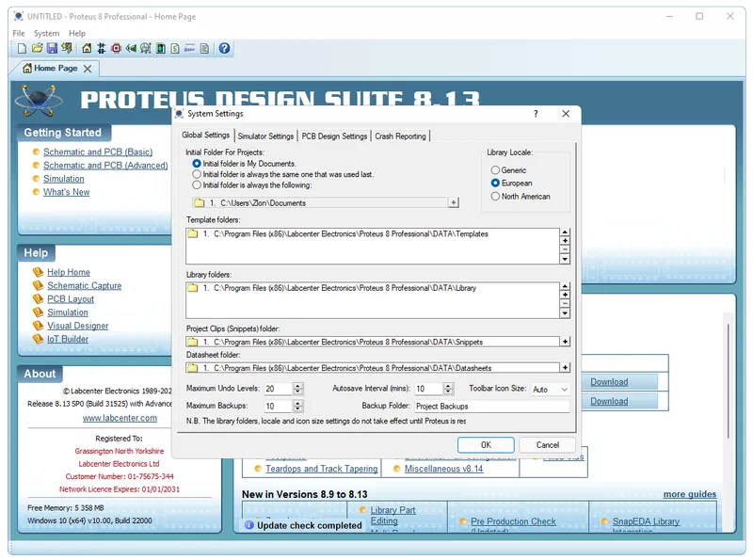The image size is (753, 560).
Task: Open the Toolbar Icon Size dropdown
Action: [x=551, y=389]
